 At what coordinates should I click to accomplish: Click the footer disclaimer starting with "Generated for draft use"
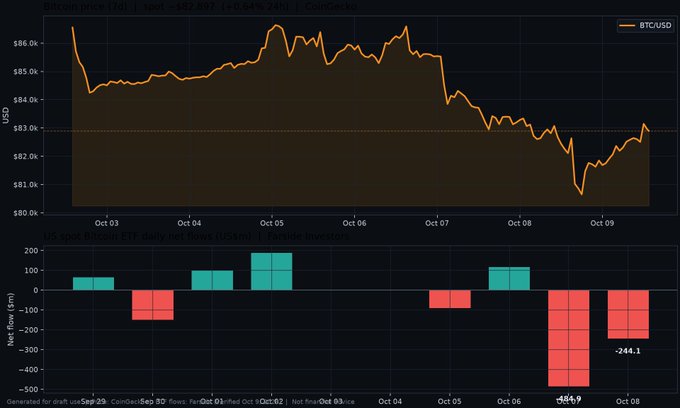pyautogui.click(x=180, y=402)
